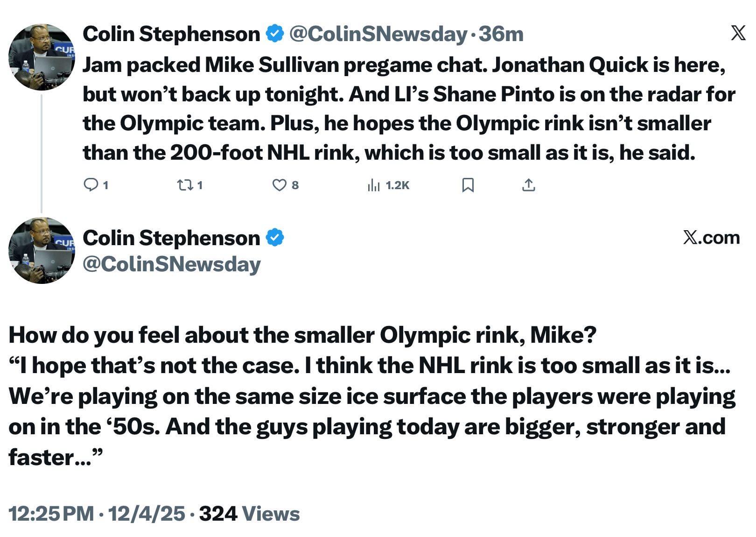Click the reply icon under first tweet
The width and height of the screenshot is (756, 537).
click(x=91, y=185)
